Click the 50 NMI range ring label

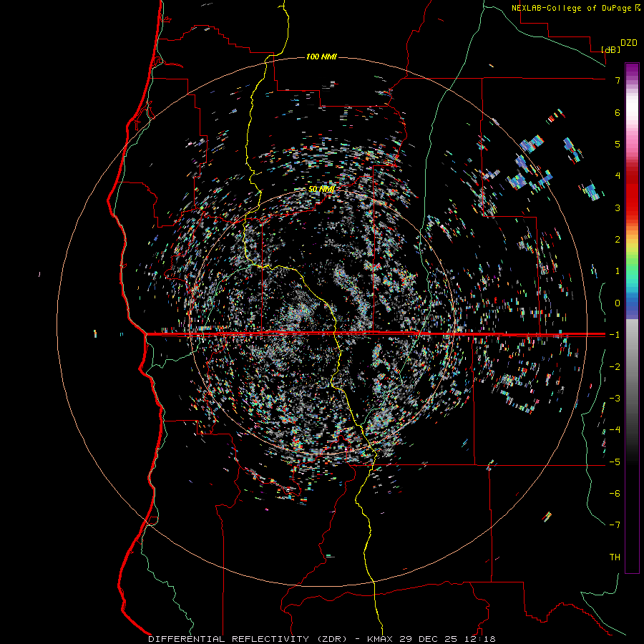[x=321, y=189]
